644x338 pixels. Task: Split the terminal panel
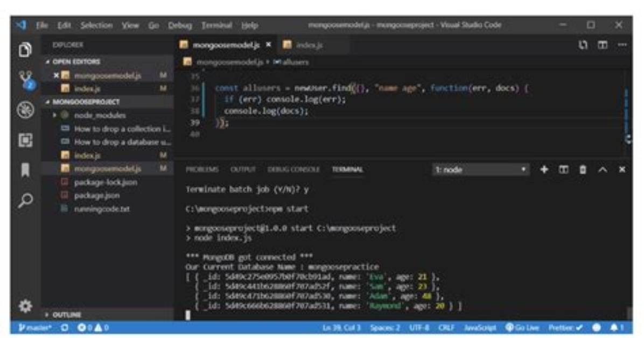tap(563, 169)
